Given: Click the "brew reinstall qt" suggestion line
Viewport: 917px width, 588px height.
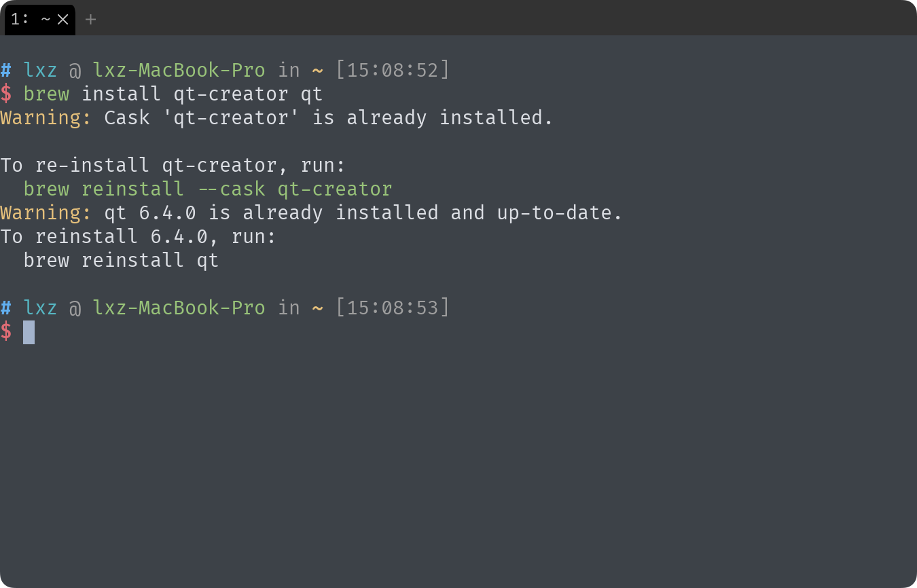Looking at the screenshot, I should tap(121, 260).
